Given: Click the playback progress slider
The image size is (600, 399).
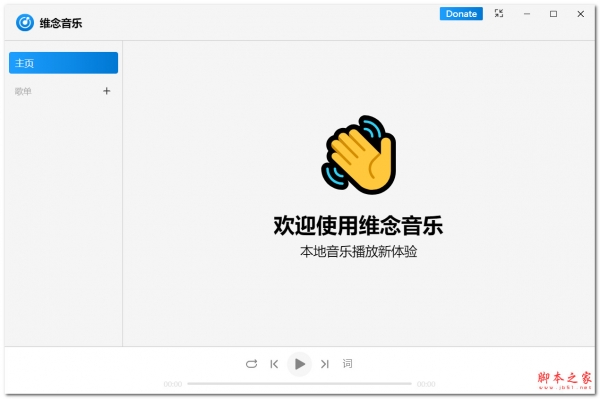Looking at the screenshot, I should [x=299, y=383].
